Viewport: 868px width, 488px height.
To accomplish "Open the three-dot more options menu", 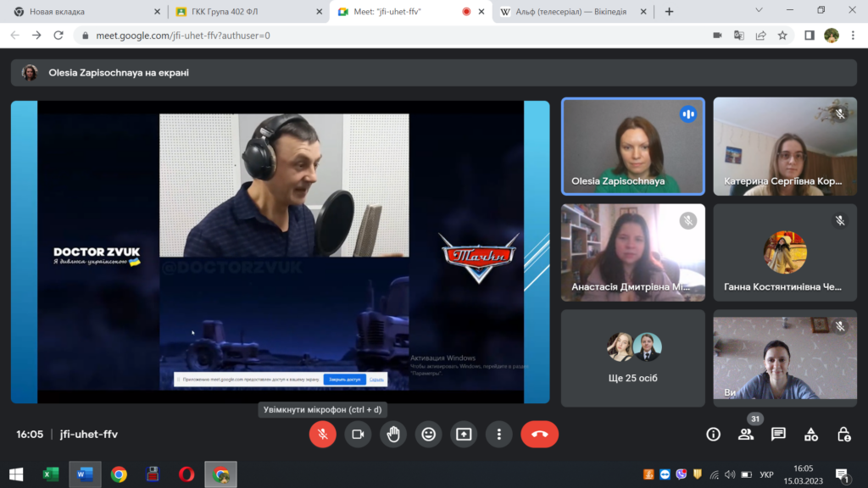I will click(x=499, y=434).
